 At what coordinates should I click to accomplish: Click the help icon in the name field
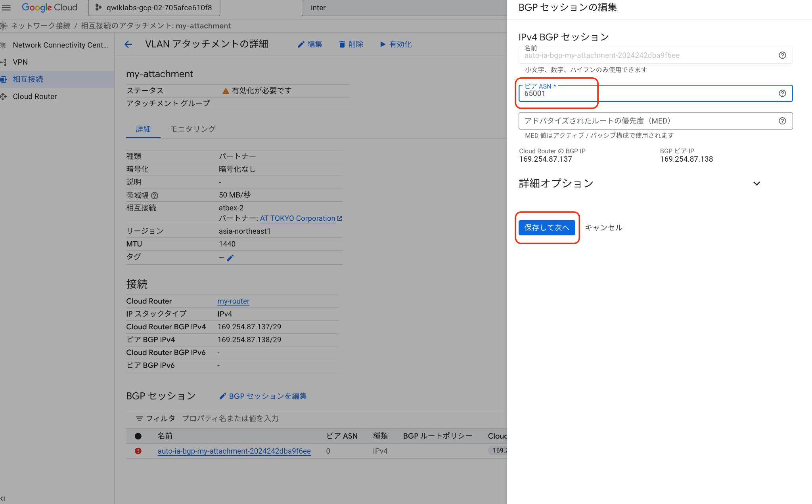pyautogui.click(x=782, y=55)
